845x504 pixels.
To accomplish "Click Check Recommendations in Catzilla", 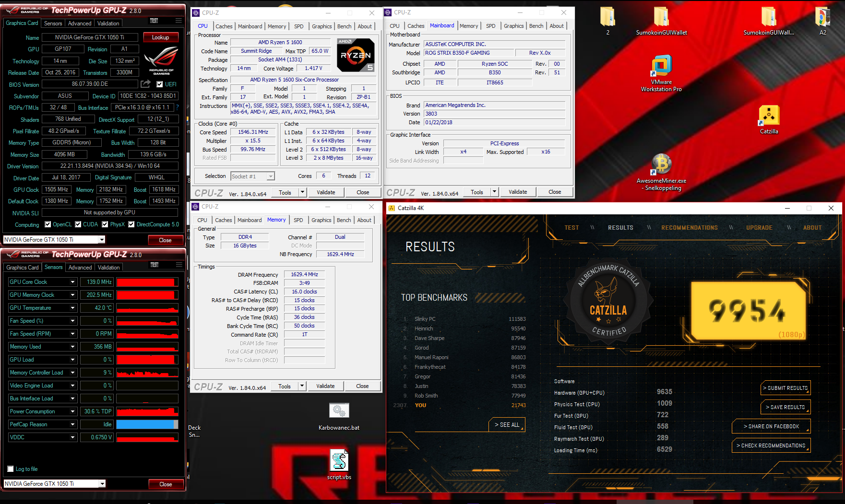I will (x=771, y=445).
